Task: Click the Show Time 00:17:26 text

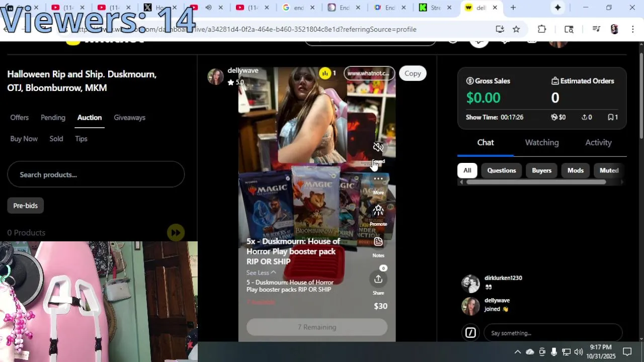Action: pos(495,117)
